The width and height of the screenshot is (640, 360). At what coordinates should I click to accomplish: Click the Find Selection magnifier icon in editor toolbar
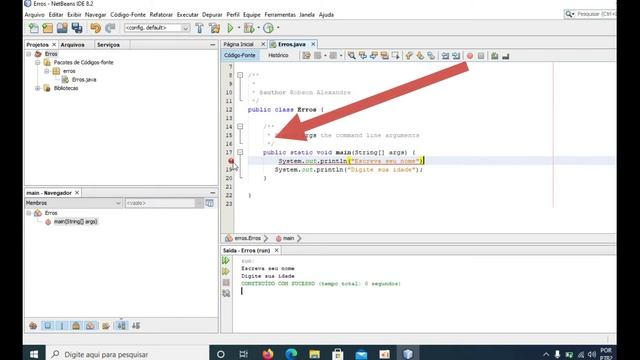pos(351,56)
